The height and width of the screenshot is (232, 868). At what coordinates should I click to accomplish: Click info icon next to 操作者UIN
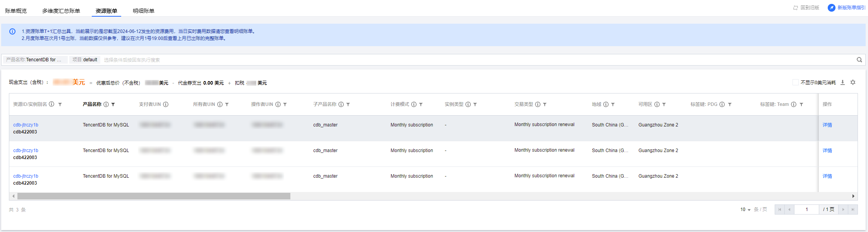pos(278,104)
